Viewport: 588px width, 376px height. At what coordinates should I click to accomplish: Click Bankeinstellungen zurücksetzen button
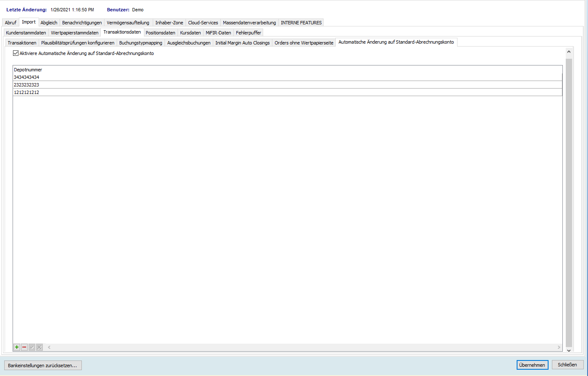[42, 366]
